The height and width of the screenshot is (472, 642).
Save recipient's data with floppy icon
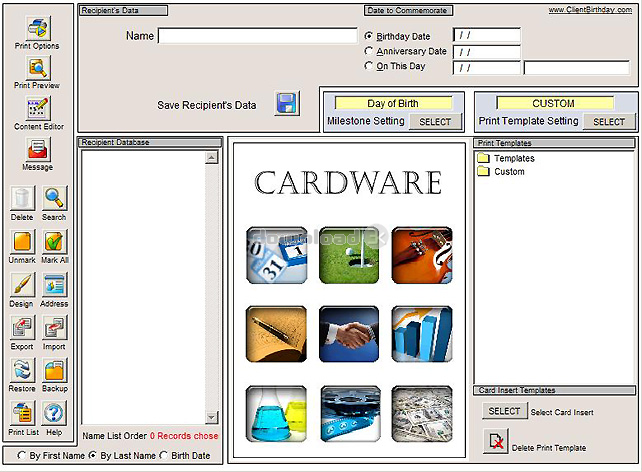tap(287, 103)
